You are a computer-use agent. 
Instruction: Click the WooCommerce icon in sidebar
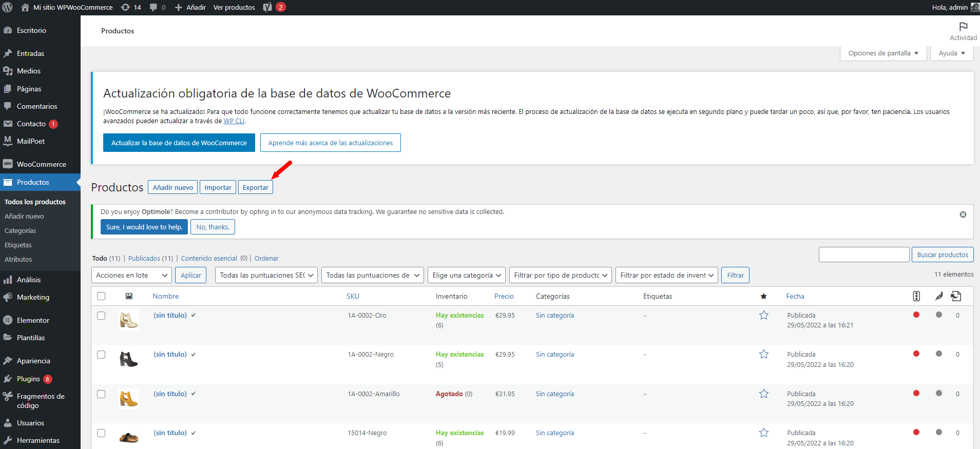(8, 164)
